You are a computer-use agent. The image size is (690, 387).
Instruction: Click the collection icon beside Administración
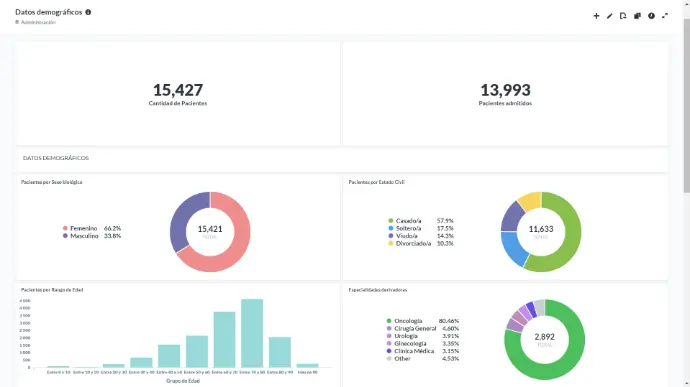(x=17, y=22)
